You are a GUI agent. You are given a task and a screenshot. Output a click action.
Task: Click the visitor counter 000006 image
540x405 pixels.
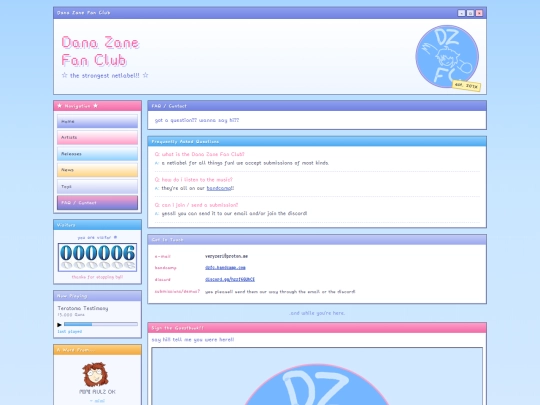[x=97, y=257]
